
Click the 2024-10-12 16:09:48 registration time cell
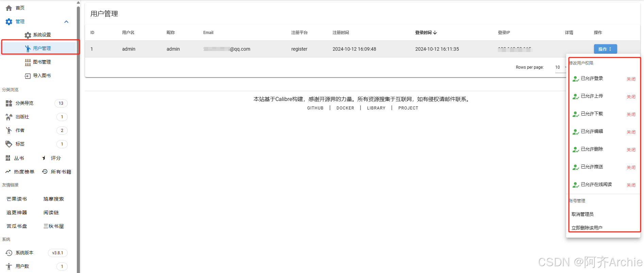point(354,49)
